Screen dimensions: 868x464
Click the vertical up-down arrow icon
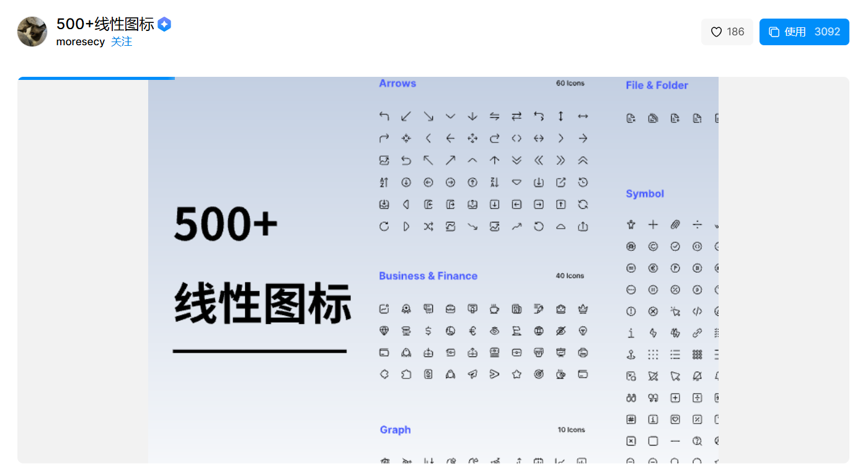(560, 116)
